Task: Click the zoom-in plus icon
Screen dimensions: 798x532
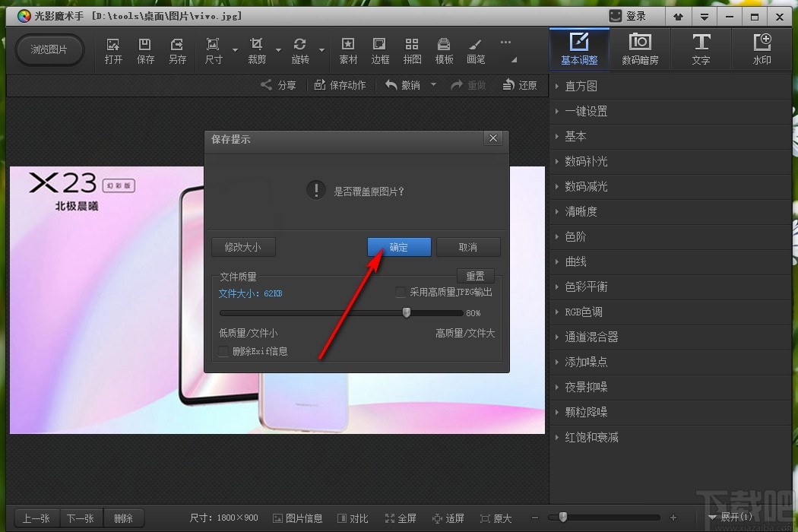Action: (673, 518)
